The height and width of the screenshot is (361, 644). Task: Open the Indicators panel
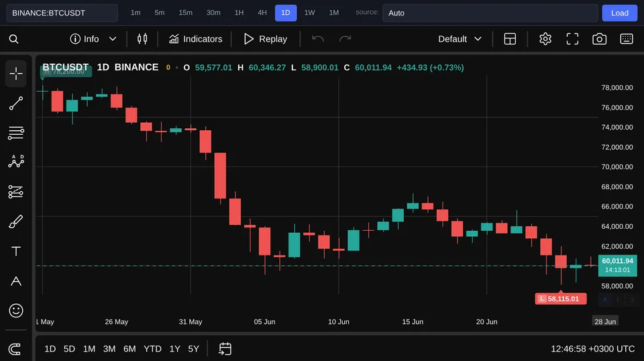[x=195, y=39]
